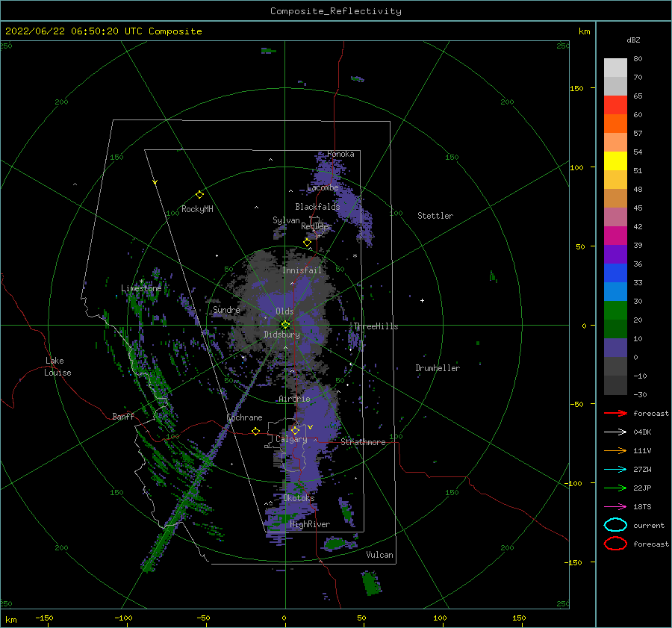The image size is (672, 628).
Task: Click the Innisfail town label
Action: tap(302, 270)
